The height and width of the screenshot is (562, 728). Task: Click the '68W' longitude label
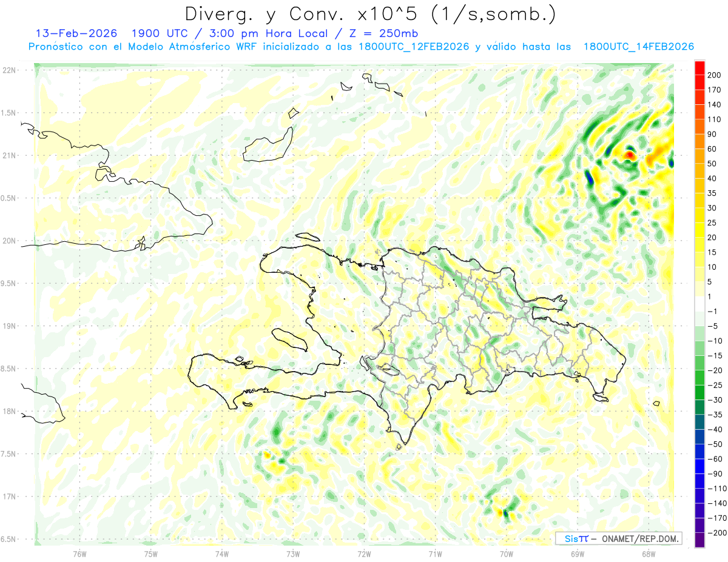tap(649, 554)
